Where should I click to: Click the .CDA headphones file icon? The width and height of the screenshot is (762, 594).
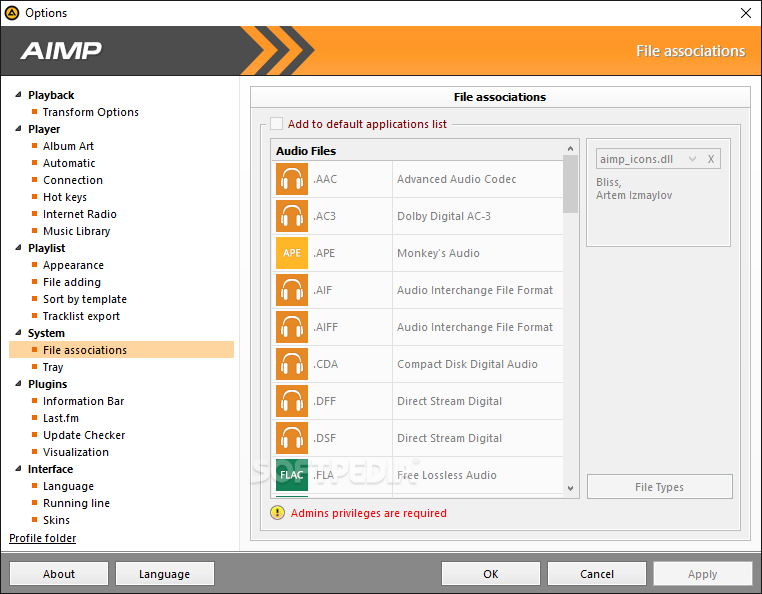[x=292, y=364]
